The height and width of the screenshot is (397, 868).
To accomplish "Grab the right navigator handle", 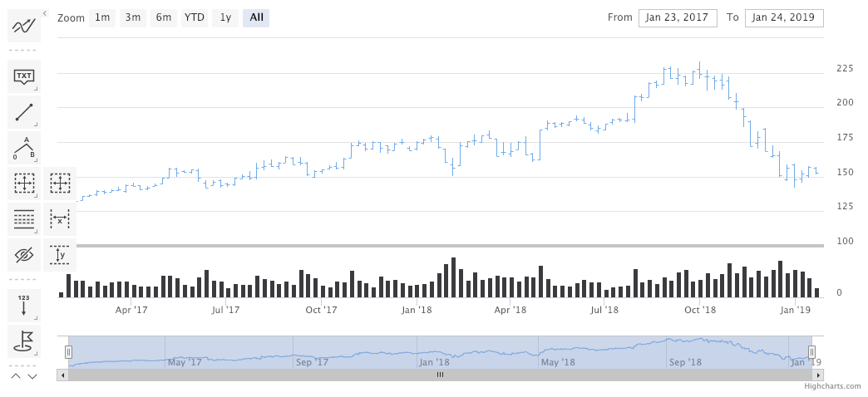I will [811, 352].
